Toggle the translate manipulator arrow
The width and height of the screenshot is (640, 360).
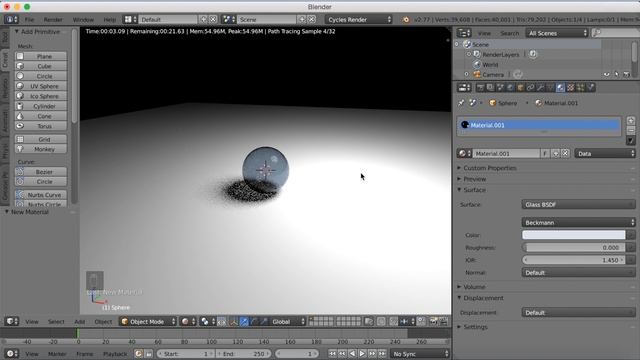point(244,322)
